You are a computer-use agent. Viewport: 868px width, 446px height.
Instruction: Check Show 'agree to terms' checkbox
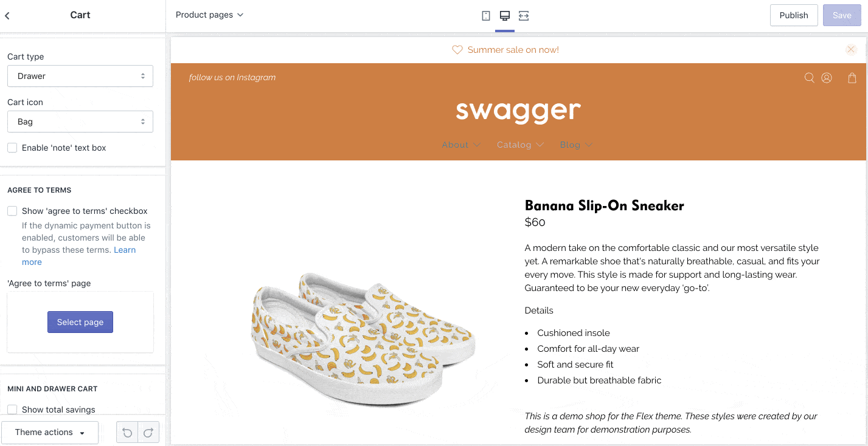tap(12, 211)
